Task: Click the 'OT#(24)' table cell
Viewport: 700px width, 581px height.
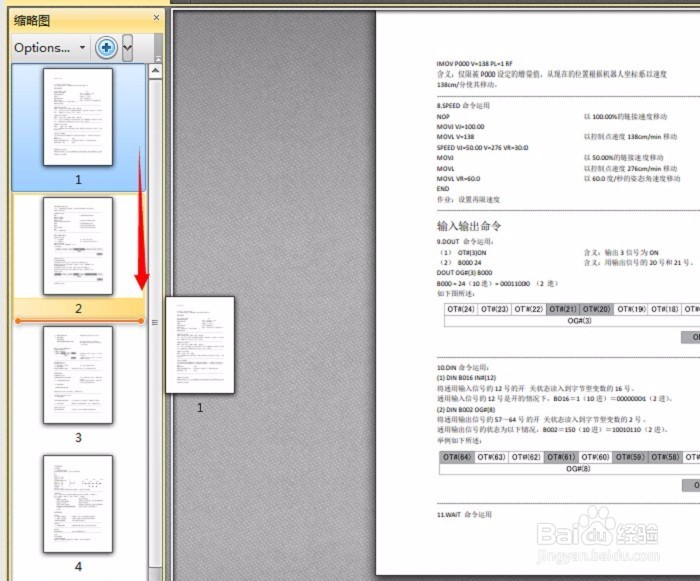Action: (461, 309)
